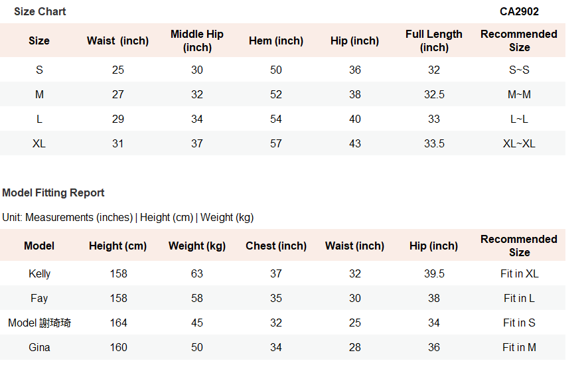Select the "Chest (inch)" column header

click(x=276, y=246)
